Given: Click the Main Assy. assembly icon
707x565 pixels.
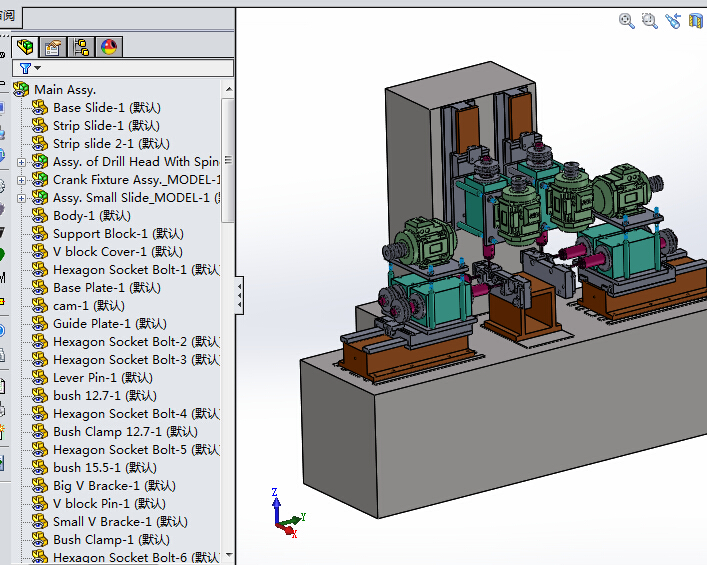Looking at the screenshot, I should pyautogui.click(x=21, y=90).
